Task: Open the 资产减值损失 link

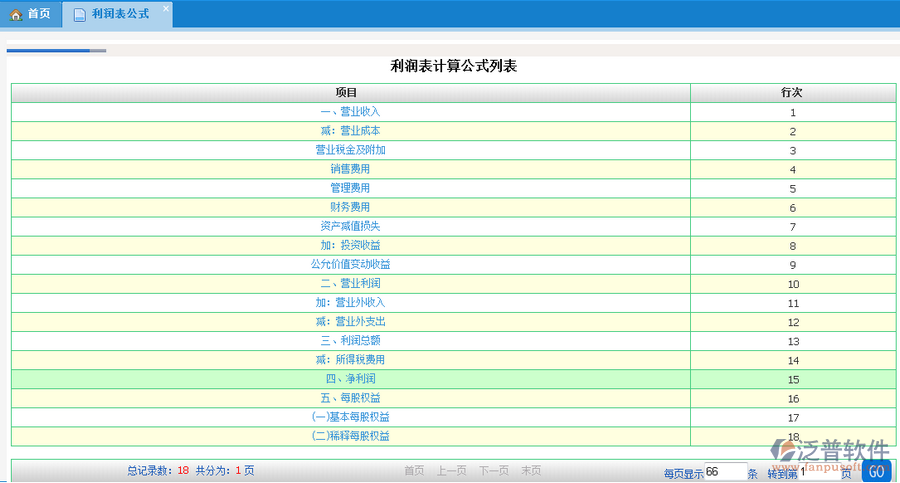Action: tap(350, 226)
